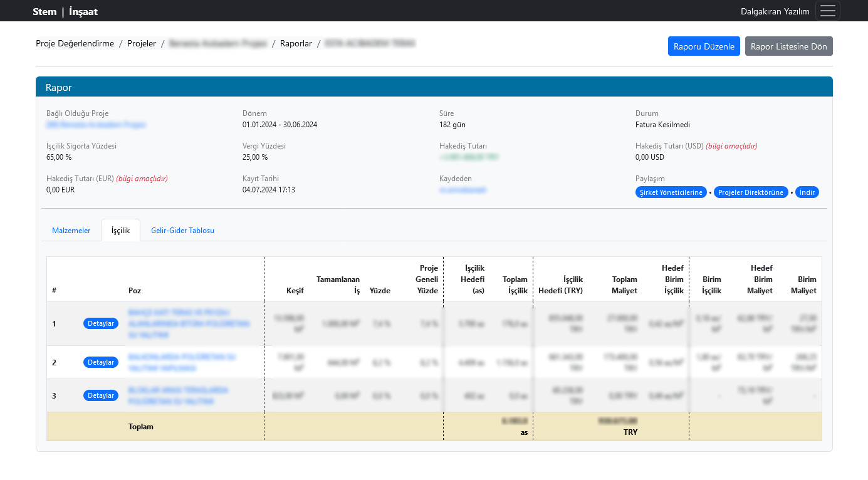
Task: Expand Detaylar for row 3
Action: tap(101, 395)
